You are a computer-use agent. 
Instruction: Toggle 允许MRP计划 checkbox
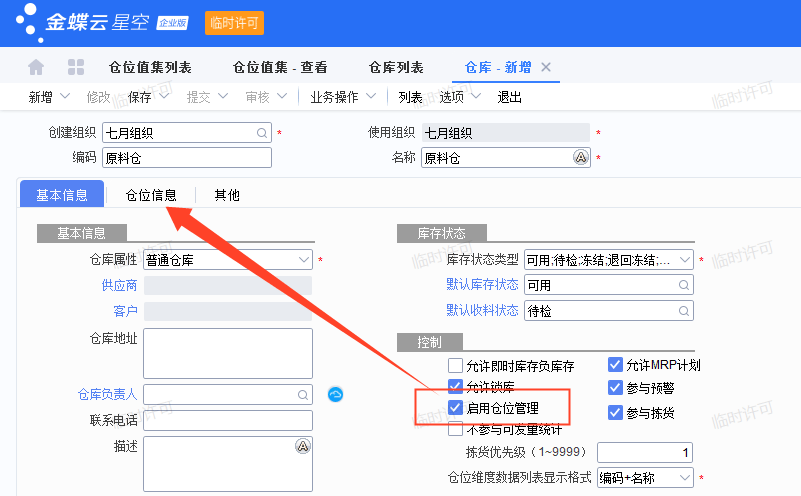pos(616,365)
